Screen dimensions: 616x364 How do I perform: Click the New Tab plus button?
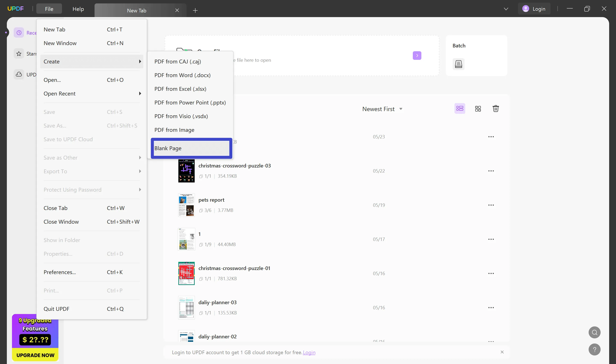pyautogui.click(x=195, y=10)
